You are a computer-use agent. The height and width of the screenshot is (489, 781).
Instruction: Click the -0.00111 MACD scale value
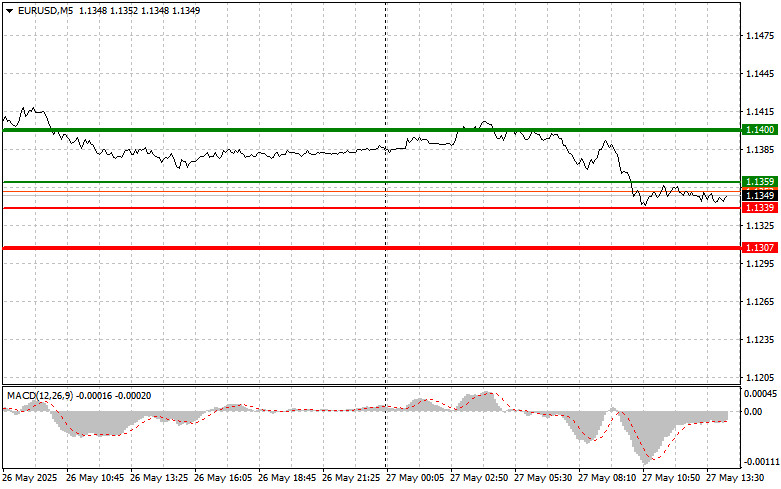pyautogui.click(x=762, y=462)
